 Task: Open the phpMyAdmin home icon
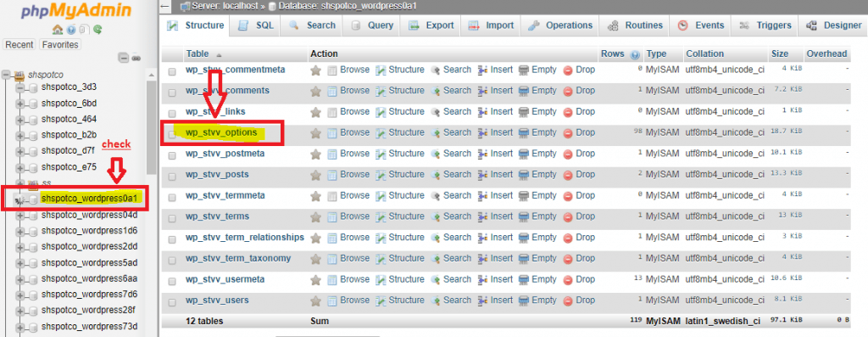coord(57,30)
